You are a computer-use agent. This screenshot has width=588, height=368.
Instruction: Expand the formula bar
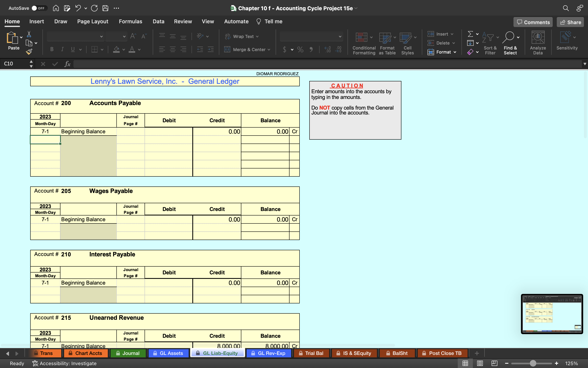pos(585,64)
